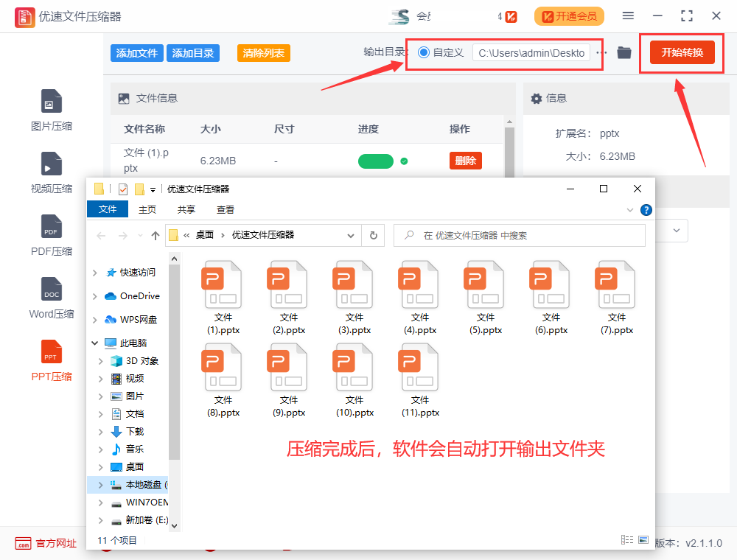Click the 文件名称 column header
The image size is (737, 560).
(144, 129)
